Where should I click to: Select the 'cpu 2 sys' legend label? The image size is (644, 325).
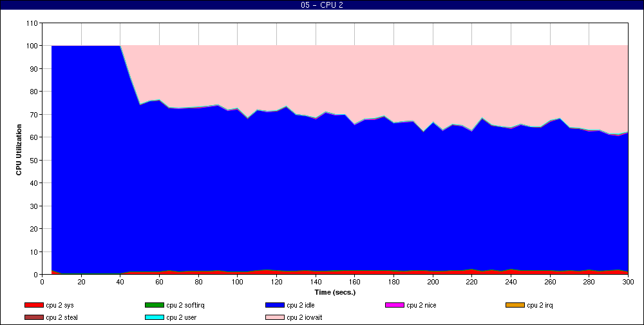(60, 305)
